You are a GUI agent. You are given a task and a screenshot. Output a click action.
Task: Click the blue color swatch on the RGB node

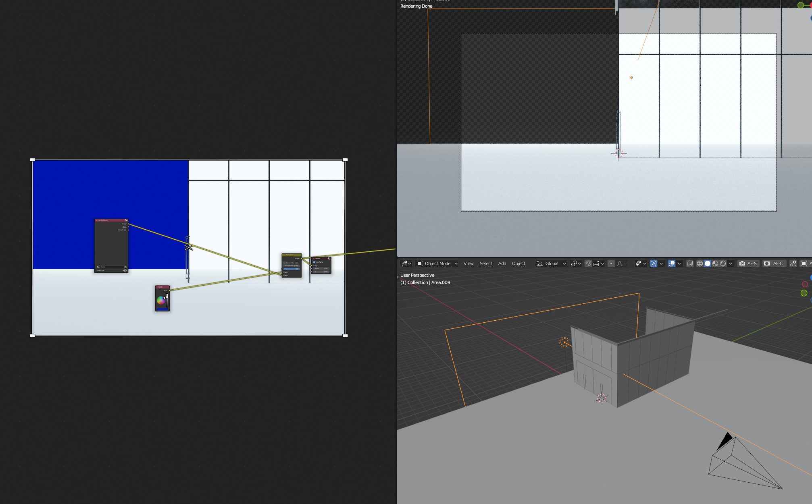click(x=162, y=309)
